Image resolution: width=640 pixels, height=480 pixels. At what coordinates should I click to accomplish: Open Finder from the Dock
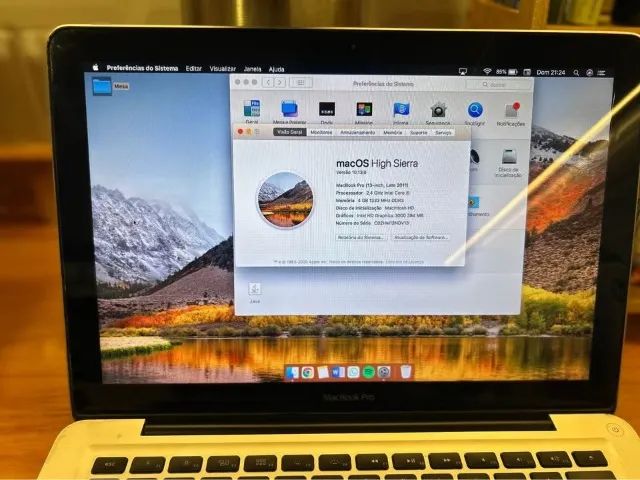tap(292, 372)
